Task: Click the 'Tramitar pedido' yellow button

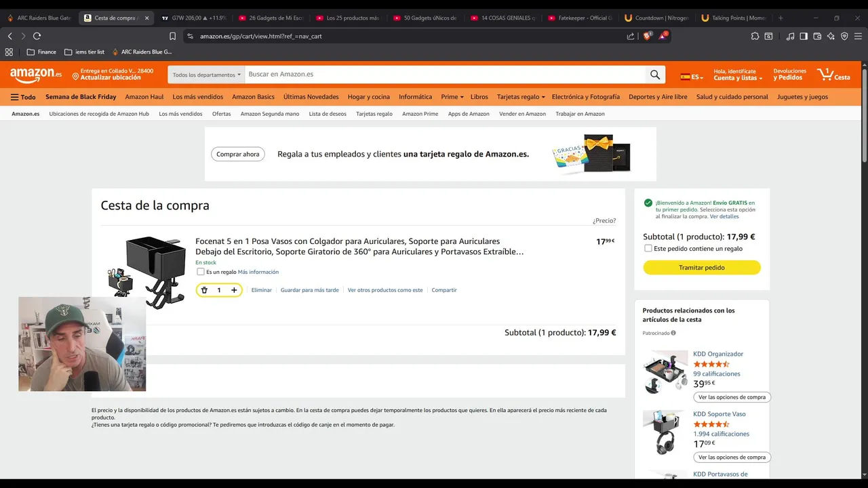Action: (x=702, y=268)
